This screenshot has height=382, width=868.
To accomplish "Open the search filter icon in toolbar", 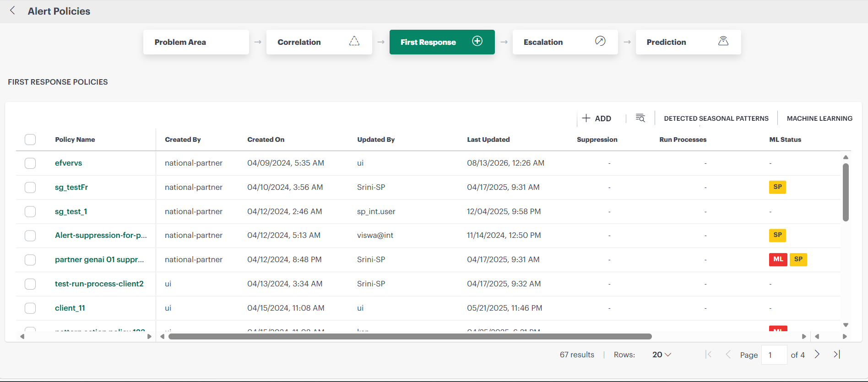I will point(640,118).
